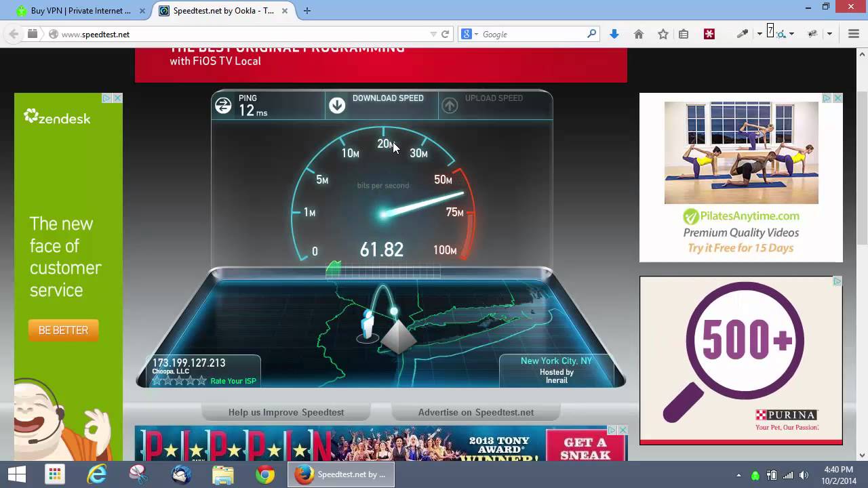Click the site identity globe icon

(54, 34)
